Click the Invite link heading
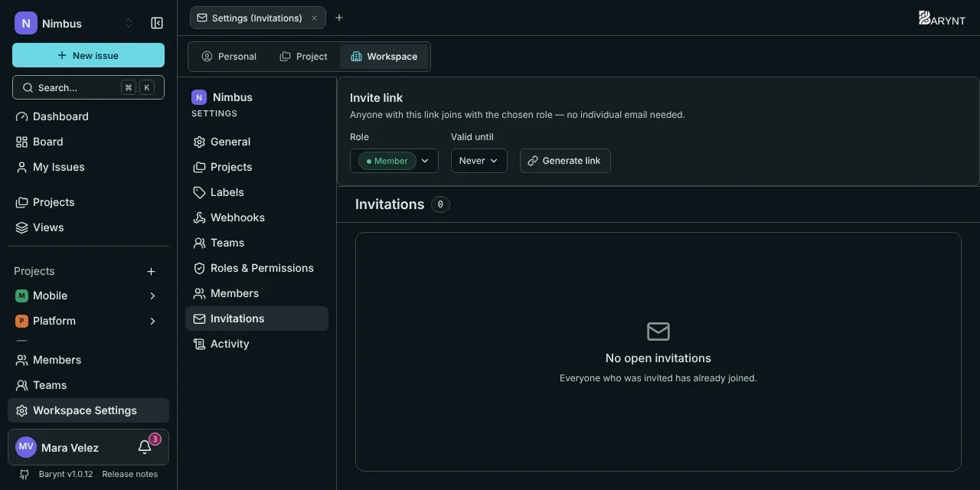The height and width of the screenshot is (490, 980). point(376,98)
